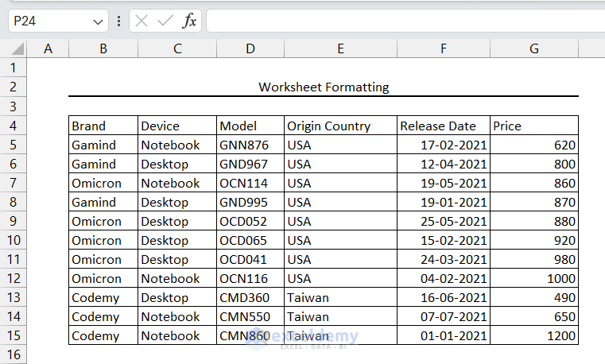Click inside the Name Box showing P24

point(50,21)
